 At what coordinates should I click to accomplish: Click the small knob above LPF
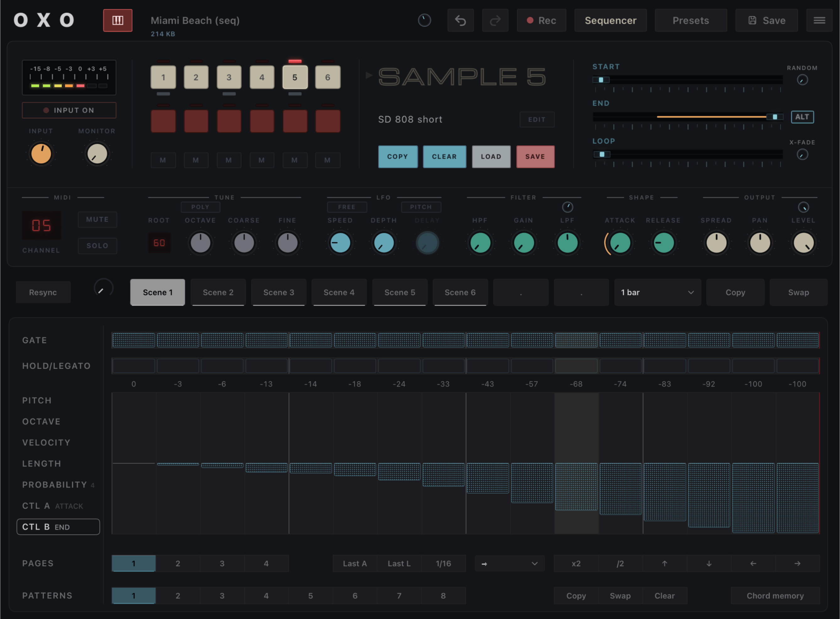click(567, 207)
